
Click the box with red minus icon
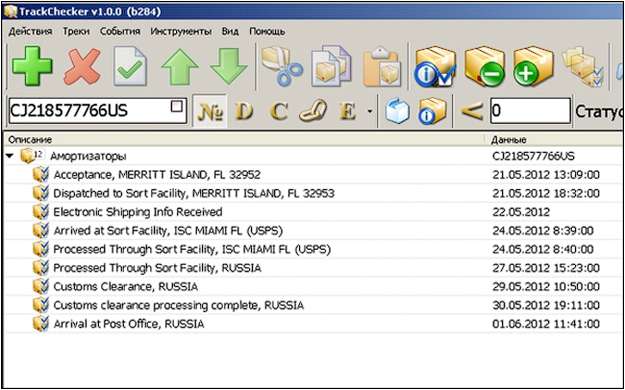(484, 67)
